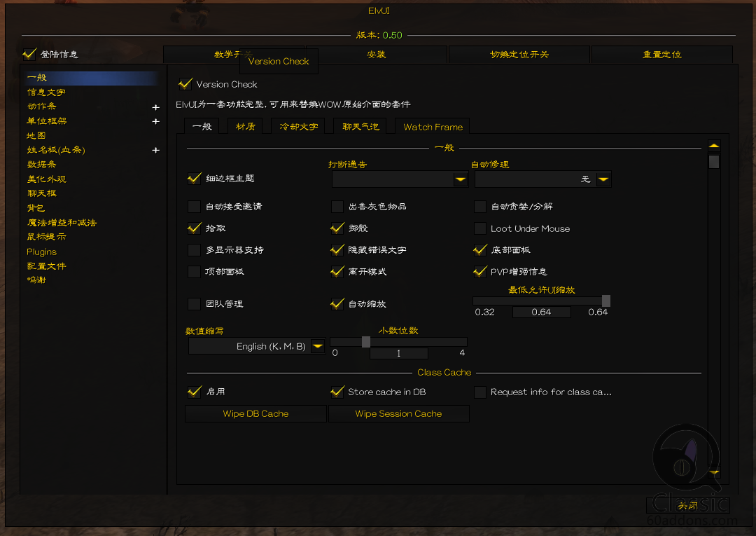This screenshot has height=536, width=756.
Task: Enable 自动接受邀请 checkbox
Action: [x=195, y=207]
